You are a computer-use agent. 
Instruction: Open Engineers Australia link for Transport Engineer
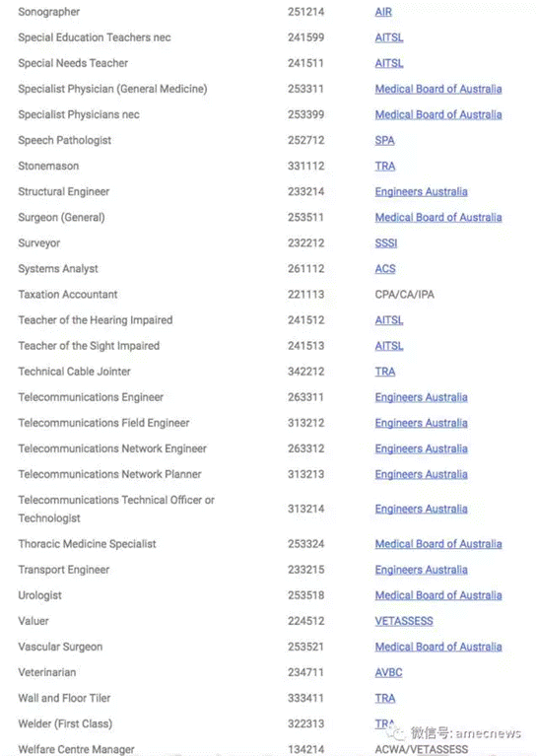(x=422, y=570)
